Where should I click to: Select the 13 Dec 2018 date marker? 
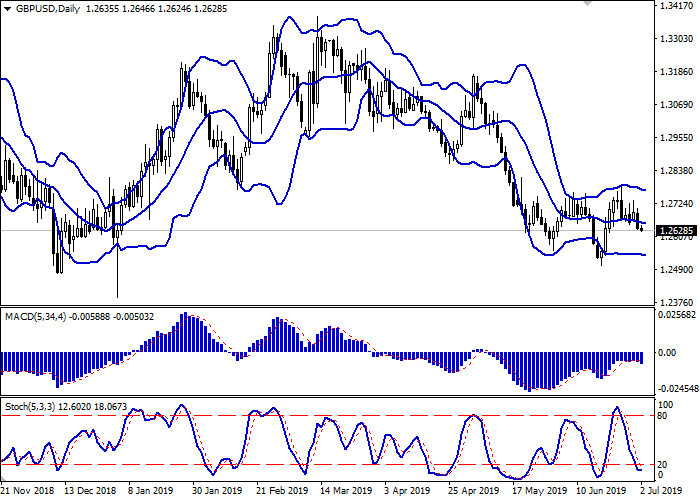coord(91,491)
